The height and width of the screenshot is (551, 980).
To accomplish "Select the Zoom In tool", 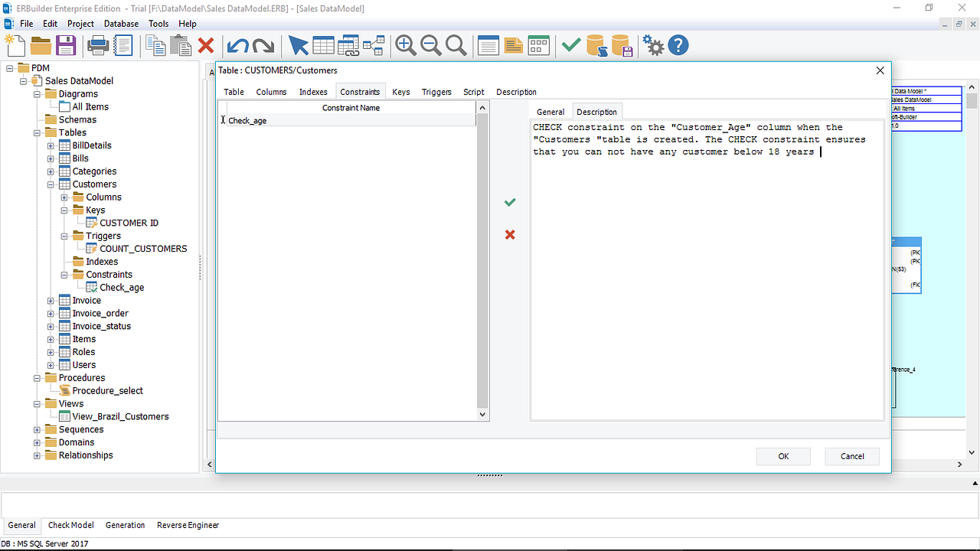I will (x=405, y=45).
